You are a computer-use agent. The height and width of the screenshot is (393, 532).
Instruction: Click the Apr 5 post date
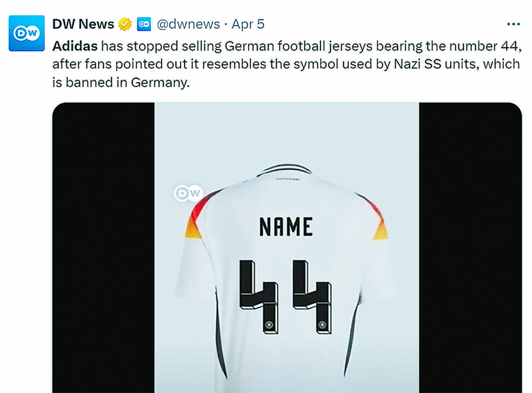point(248,24)
